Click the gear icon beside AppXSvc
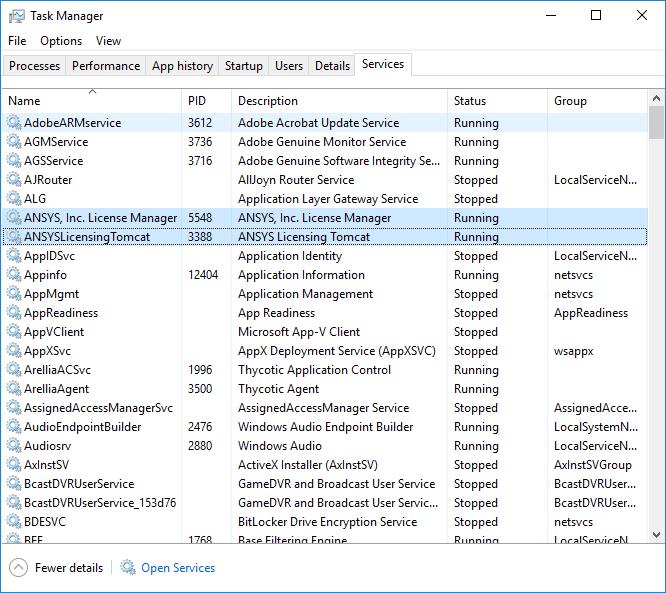 [14, 350]
